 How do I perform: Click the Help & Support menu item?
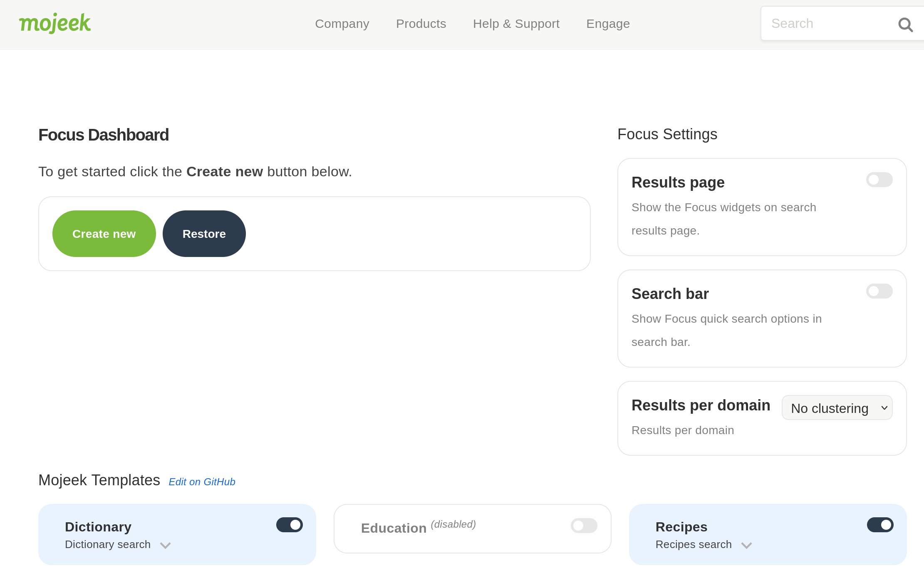pos(516,24)
